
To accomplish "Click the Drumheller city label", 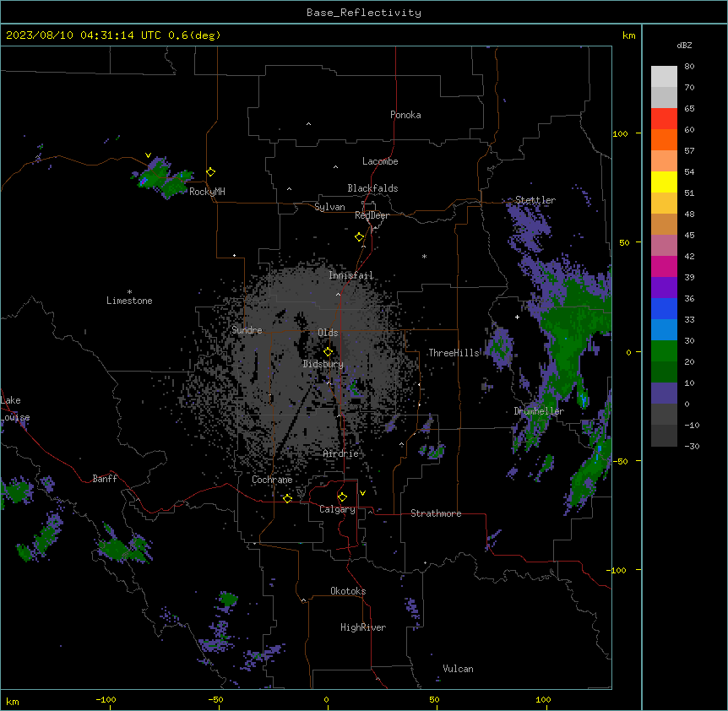I will coord(539,411).
